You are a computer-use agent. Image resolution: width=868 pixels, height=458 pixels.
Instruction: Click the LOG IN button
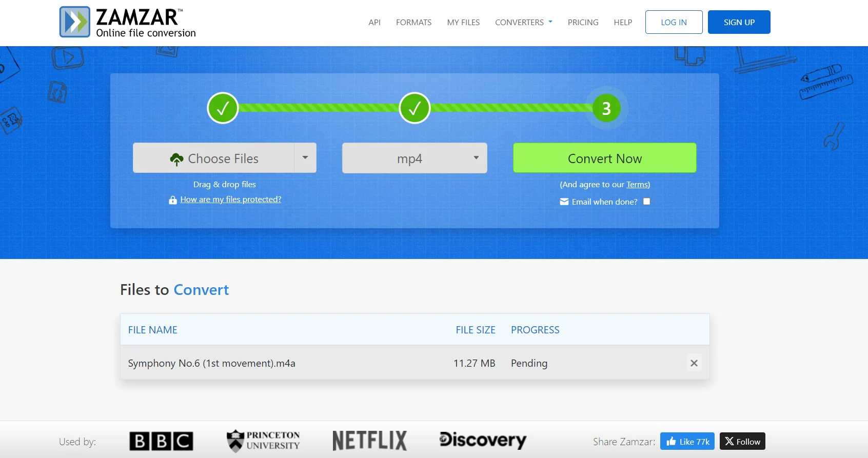point(674,22)
